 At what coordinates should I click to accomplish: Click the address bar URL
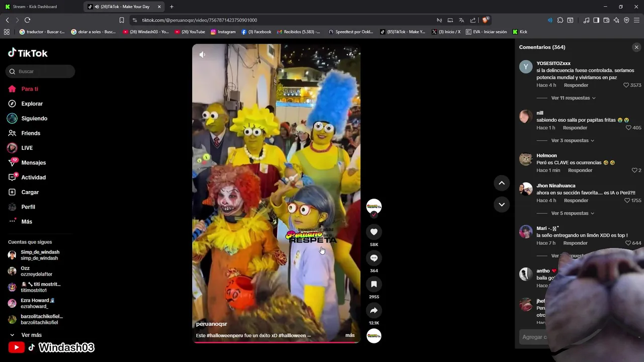click(200, 20)
